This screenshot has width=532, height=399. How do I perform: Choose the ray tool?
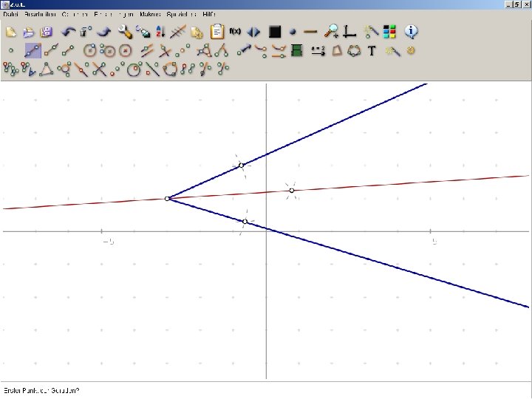pyautogui.click(x=51, y=50)
